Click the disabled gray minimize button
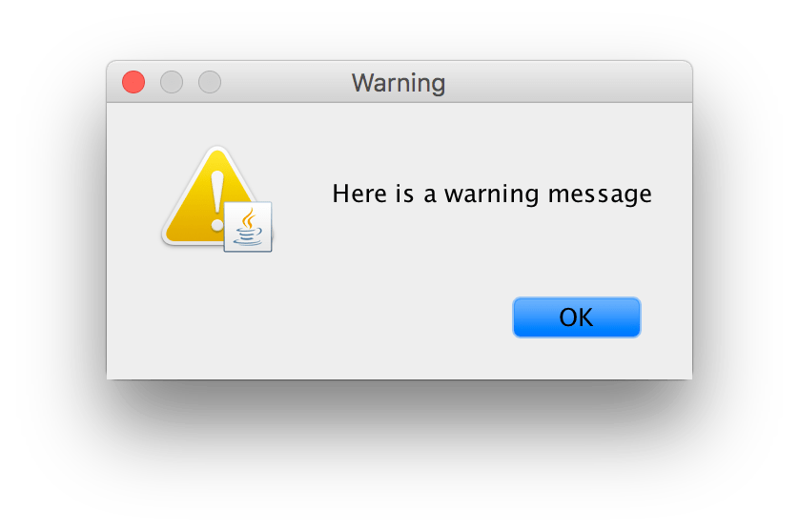The height and width of the screenshot is (532, 799). (172, 82)
